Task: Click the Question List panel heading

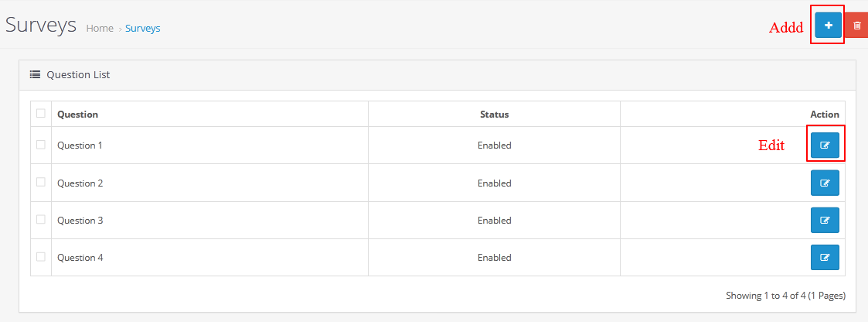Action: click(x=78, y=74)
